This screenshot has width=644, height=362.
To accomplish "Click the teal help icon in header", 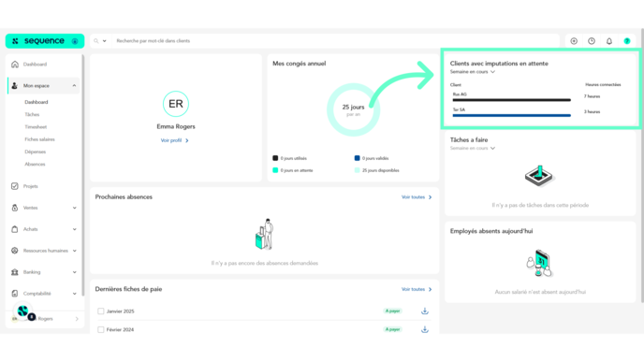I will [627, 41].
